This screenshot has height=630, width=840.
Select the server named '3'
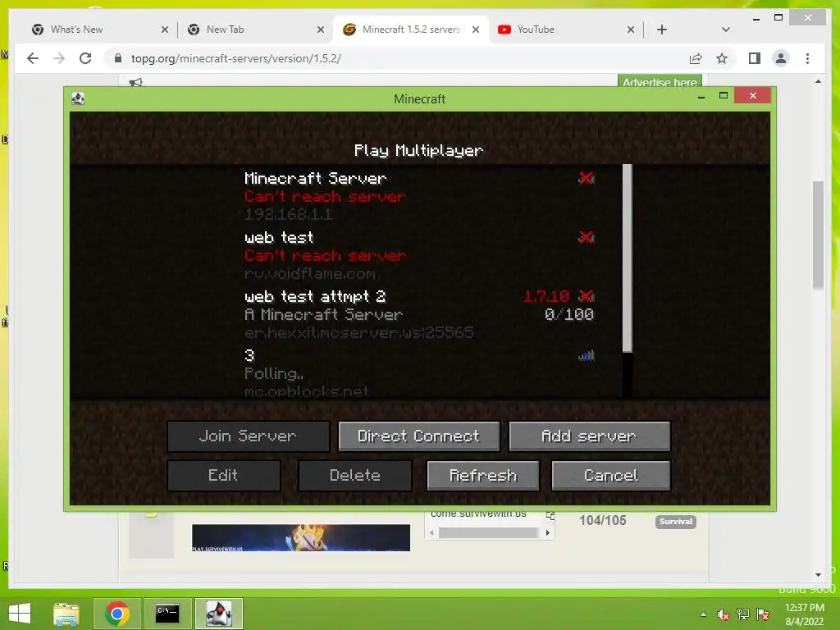[419, 373]
